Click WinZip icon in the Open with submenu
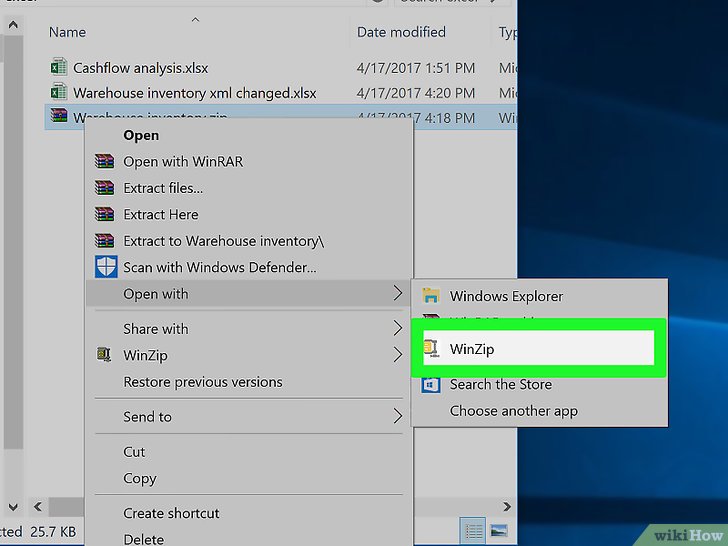The height and width of the screenshot is (546, 728). [x=431, y=349]
